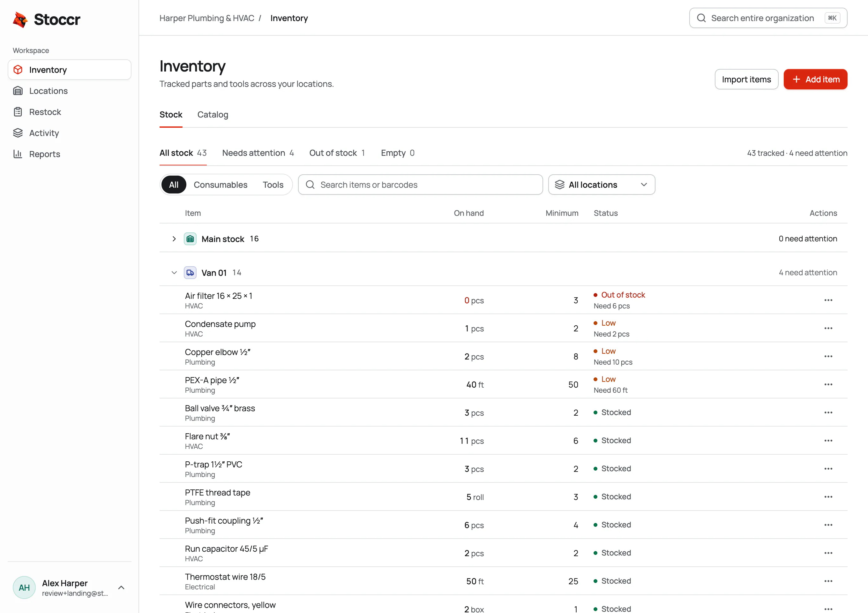Filter items by Consumables
The height and width of the screenshot is (613, 868).
[221, 185]
